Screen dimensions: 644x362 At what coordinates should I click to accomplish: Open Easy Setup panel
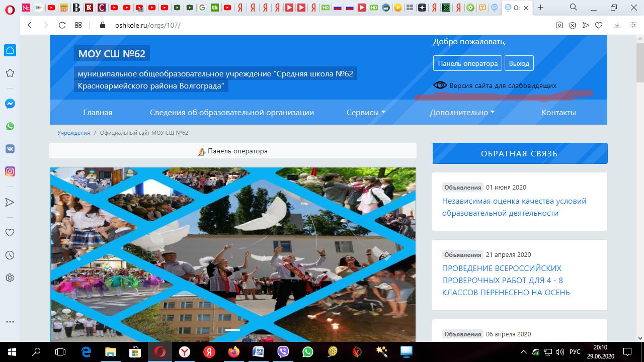click(x=633, y=25)
